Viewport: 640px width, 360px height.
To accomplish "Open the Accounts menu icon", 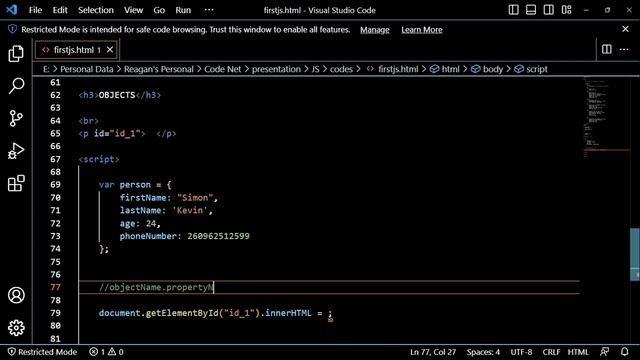I will 16,295.
